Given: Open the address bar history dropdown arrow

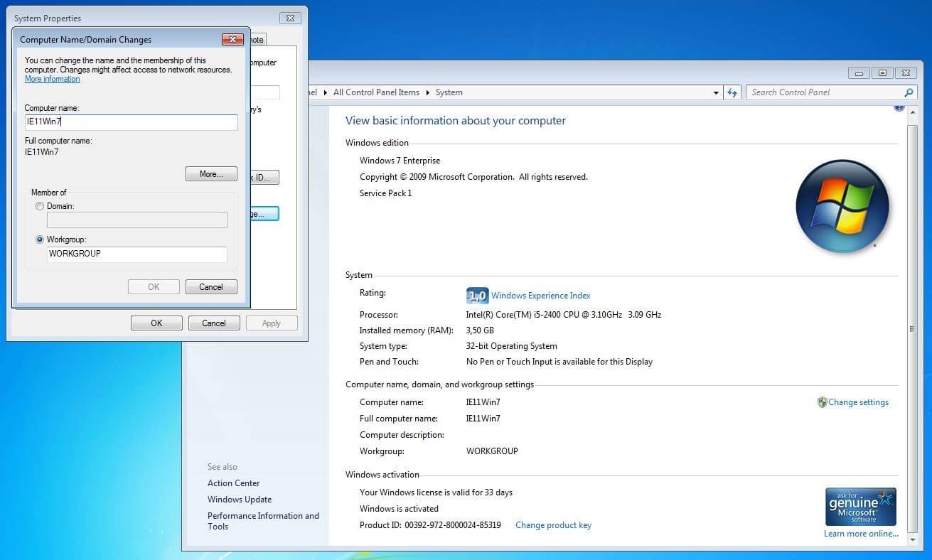Looking at the screenshot, I should pyautogui.click(x=716, y=92).
